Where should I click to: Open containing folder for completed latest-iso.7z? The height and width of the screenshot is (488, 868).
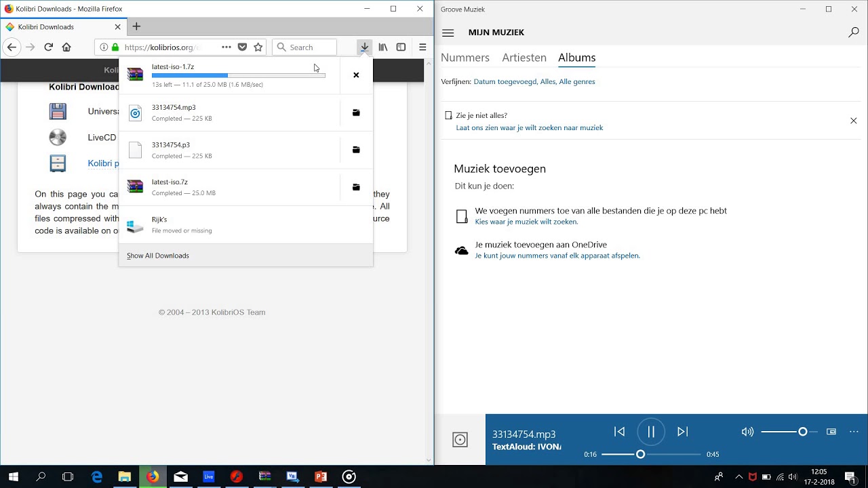coord(356,187)
